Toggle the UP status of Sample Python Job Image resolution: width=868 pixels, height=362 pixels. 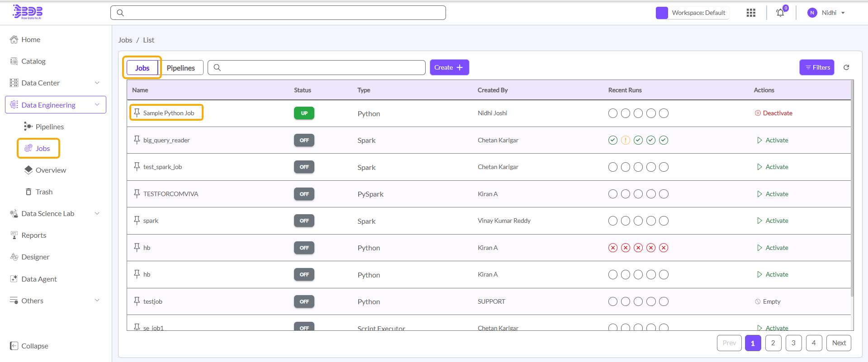[x=304, y=113]
